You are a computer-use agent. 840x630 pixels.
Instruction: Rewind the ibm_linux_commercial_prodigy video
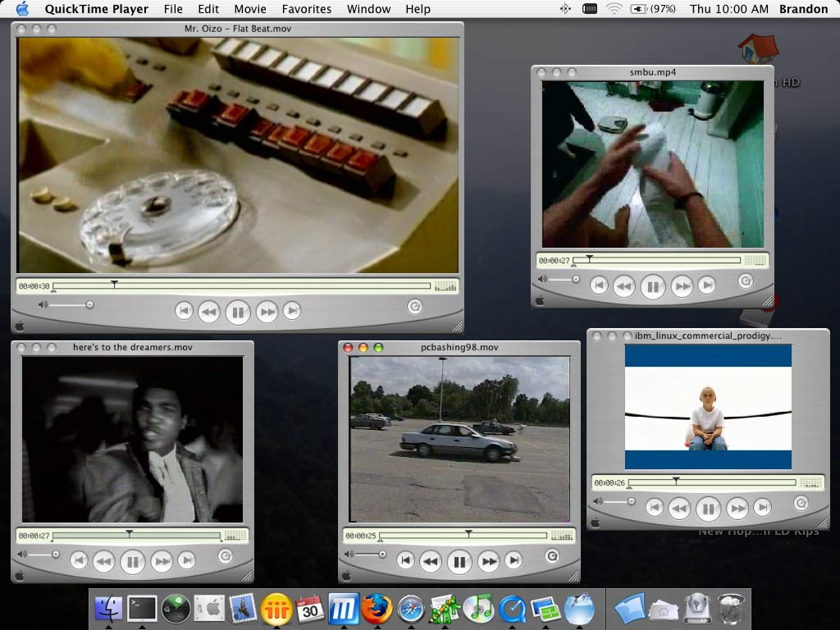pyautogui.click(x=679, y=509)
